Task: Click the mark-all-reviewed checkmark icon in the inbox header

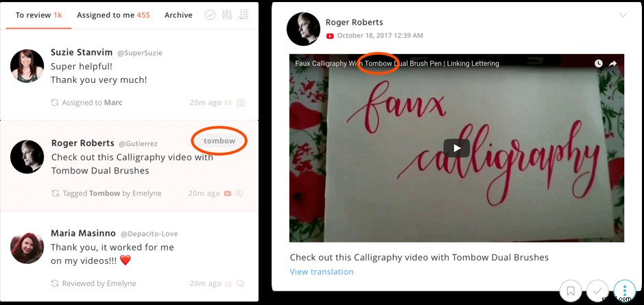Action: click(x=210, y=15)
